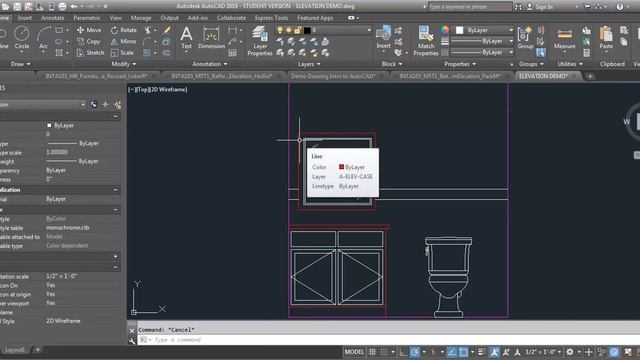The image size is (640, 360).
Task: Toggle MODEL space button in status bar
Action: [x=354, y=352]
